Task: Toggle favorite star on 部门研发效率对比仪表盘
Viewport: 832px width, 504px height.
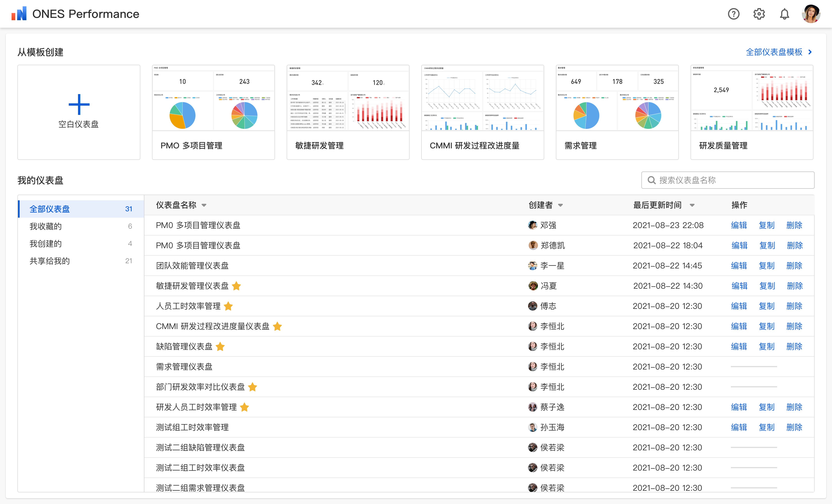Action: coord(252,387)
